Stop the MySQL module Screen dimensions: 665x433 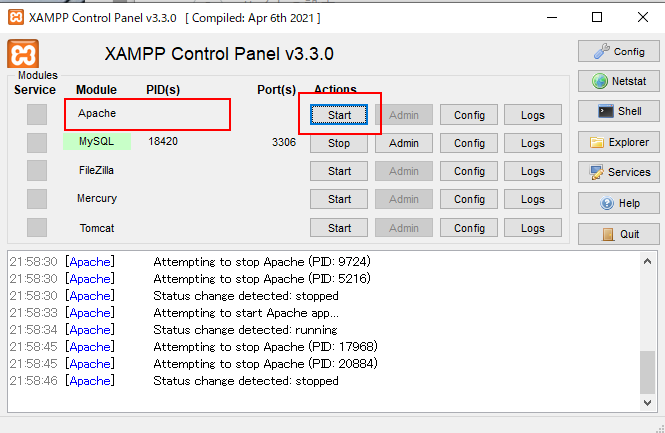(339, 143)
